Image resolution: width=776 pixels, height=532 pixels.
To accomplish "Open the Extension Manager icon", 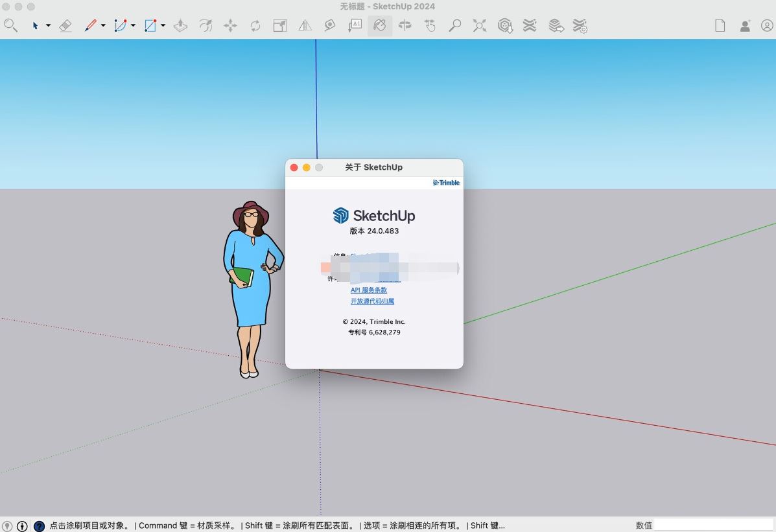I will click(x=580, y=25).
